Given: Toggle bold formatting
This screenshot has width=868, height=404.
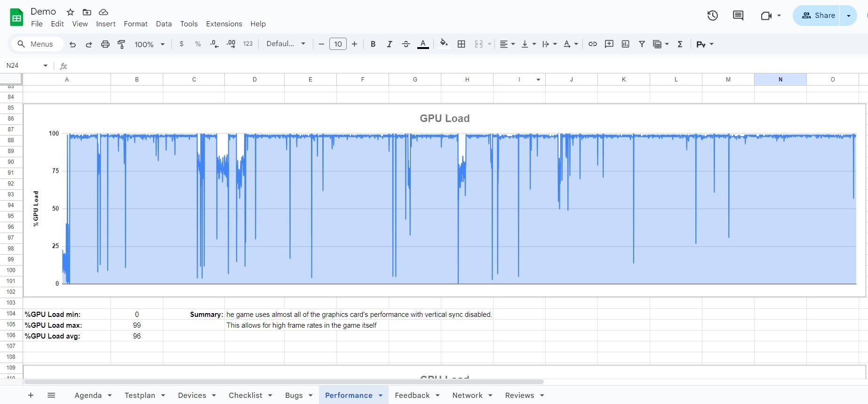Looking at the screenshot, I should click(x=373, y=44).
